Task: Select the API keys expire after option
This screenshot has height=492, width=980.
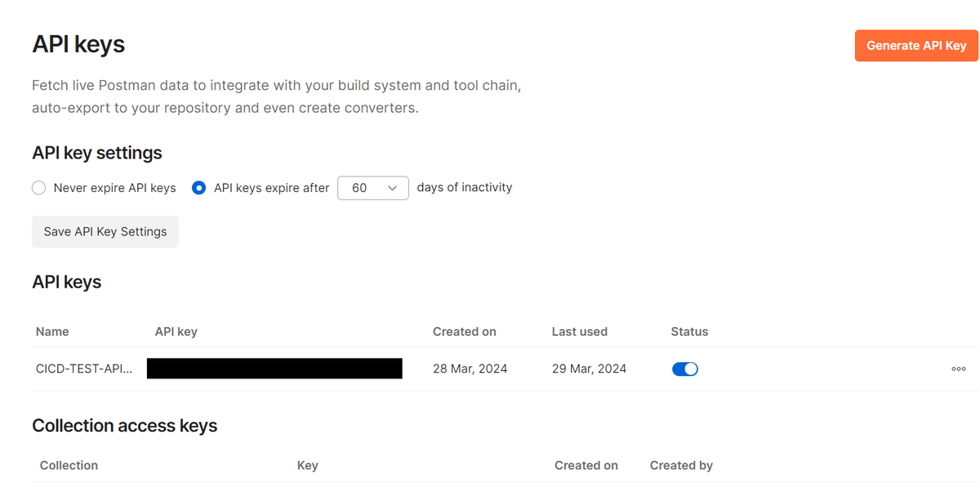Action: tap(198, 187)
